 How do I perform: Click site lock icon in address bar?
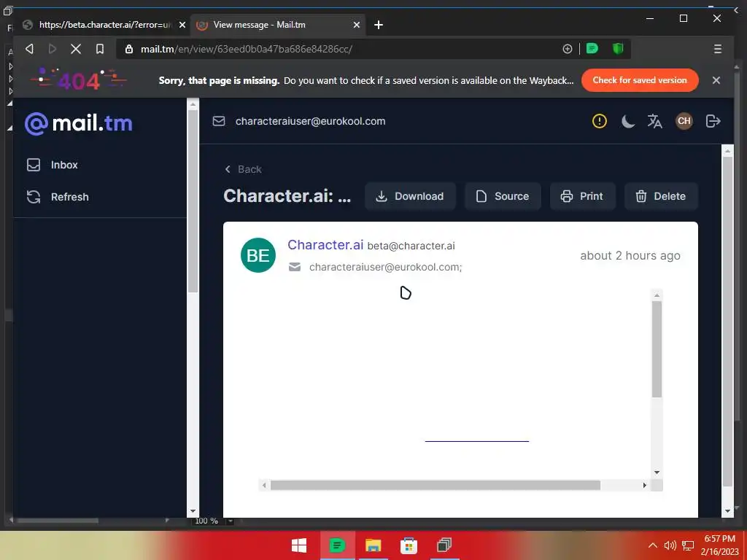pyautogui.click(x=128, y=49)
